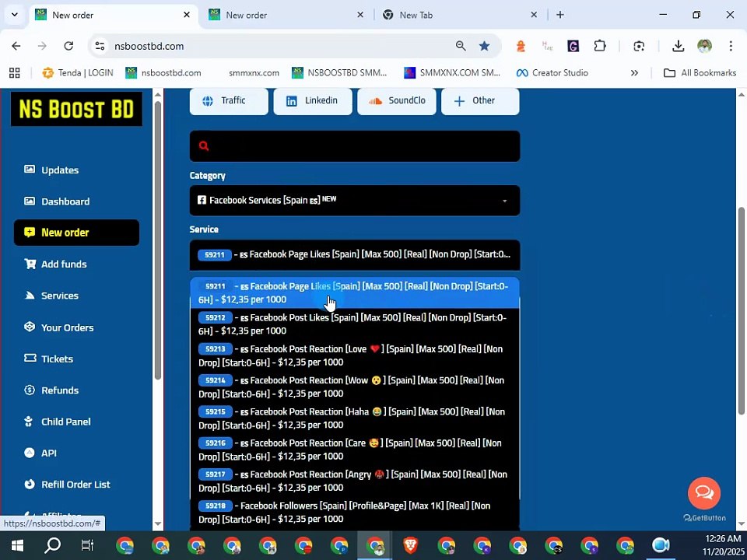The image size is (747, 560).
Task: Open Windows Start menu
Action: (x=17, y=545)
